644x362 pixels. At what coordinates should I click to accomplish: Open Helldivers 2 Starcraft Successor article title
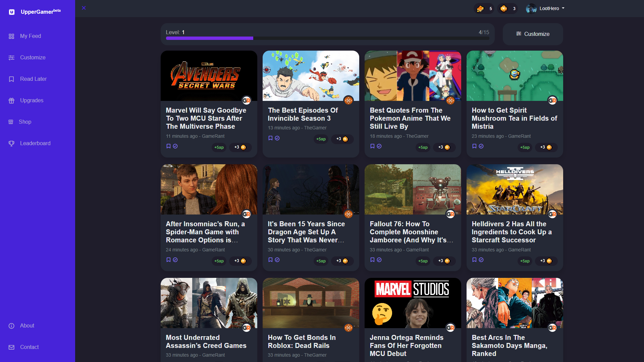point(512,232)
